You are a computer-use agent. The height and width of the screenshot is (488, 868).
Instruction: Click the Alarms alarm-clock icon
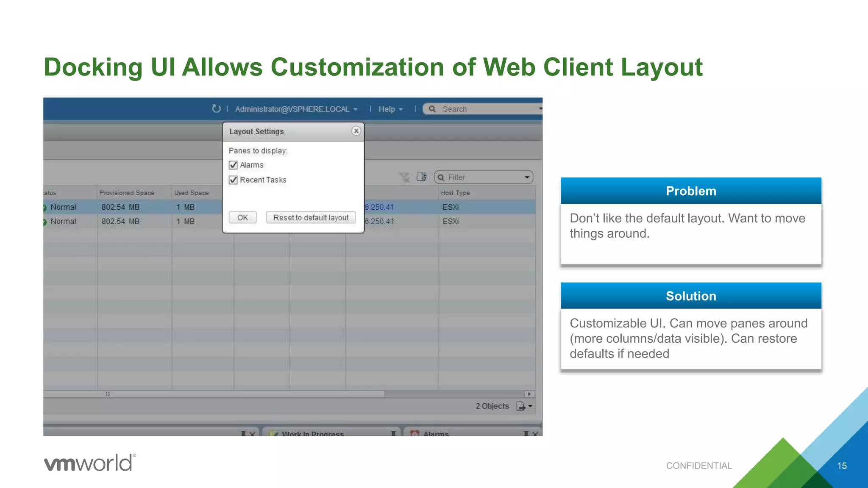[x=415, y=433]
